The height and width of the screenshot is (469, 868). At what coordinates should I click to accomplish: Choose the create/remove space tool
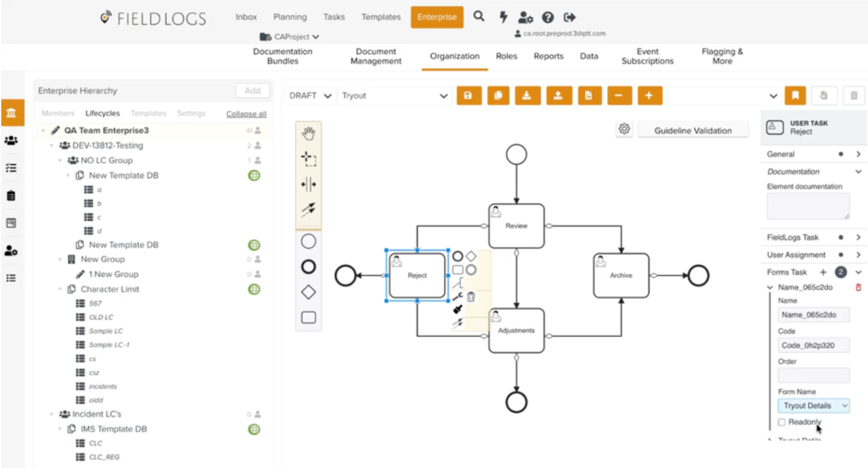pyautogui.click(x=308, y=184)
